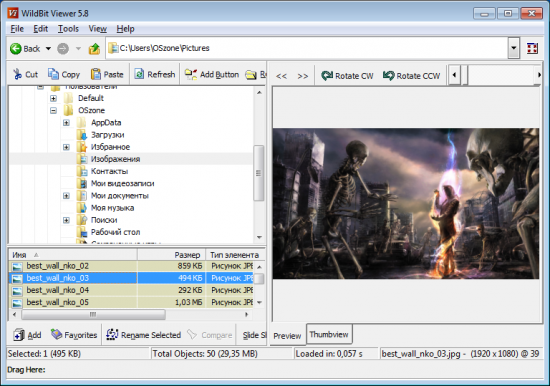This screenshot has height=386, width=550.
Task: Open the Back history dropdown arrow
Action: click(x=48, y=48)
